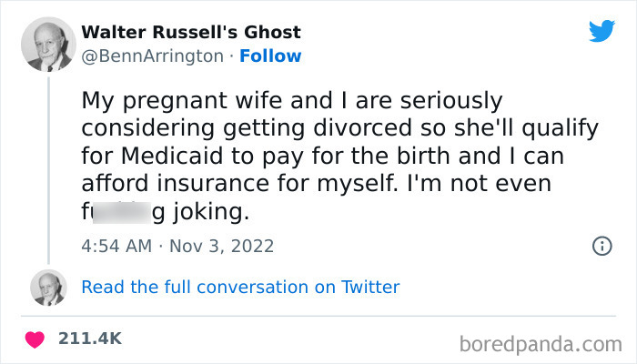Viewport: 637px width, 364px height.
Task: Click the blurred censored word in the tweet
Action: point(121,215)
